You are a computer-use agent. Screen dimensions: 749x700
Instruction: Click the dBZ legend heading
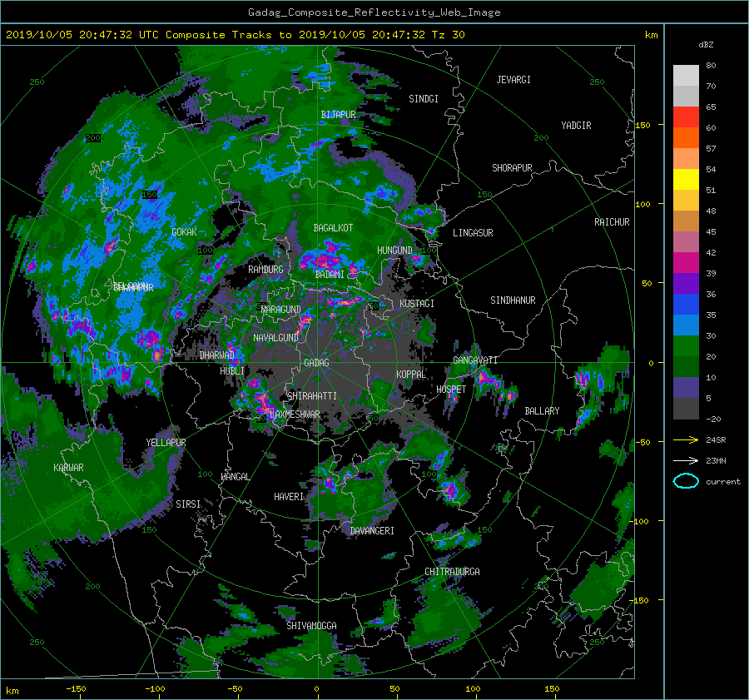point(706,44)
